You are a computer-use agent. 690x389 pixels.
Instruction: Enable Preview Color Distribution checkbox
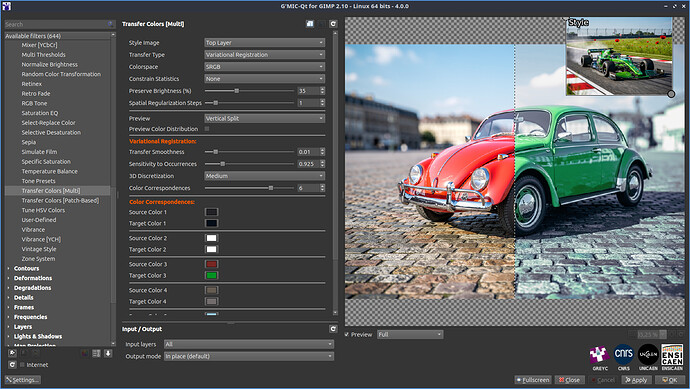coord(207,129)
